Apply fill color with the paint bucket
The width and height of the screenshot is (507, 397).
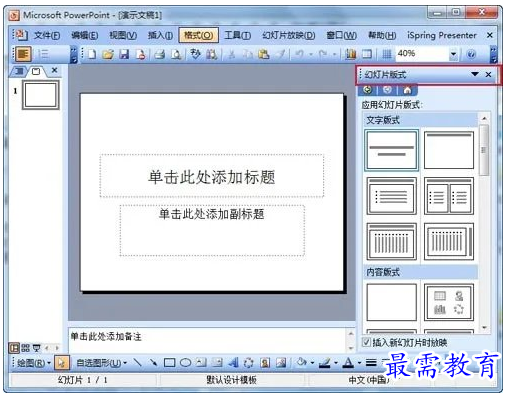pyautogui.click(x=302, y=362)
